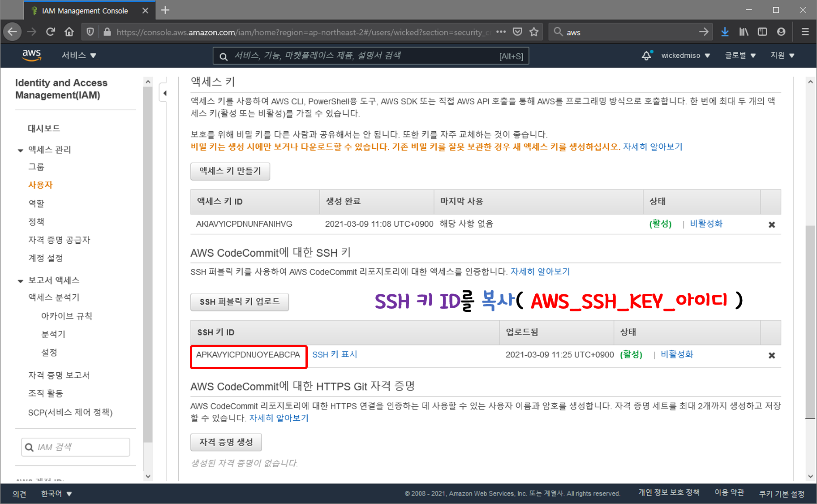Open the Firefox account icon
The image size is (817, 504).
(x=781, y=32)
